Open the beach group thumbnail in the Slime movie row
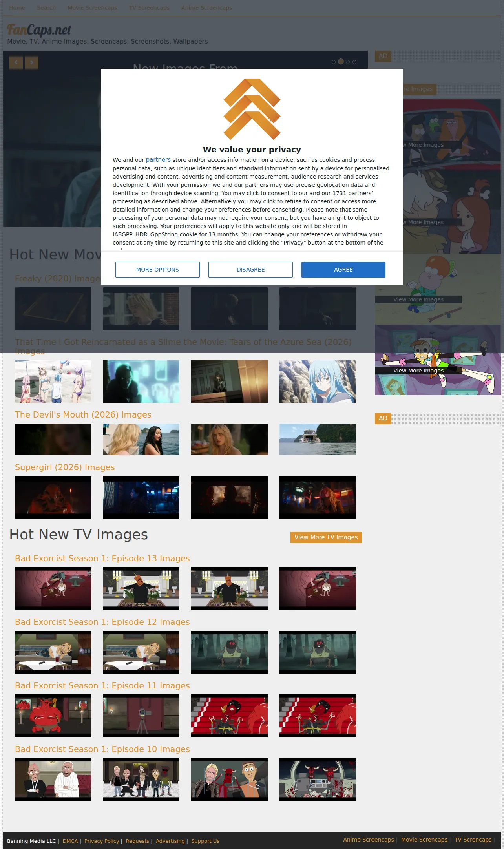This screenshot has width=504, height=849. coord(53,381)
